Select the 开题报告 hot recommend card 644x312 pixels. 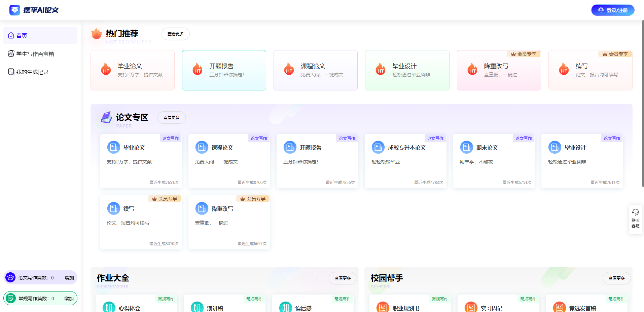(224, 70)
